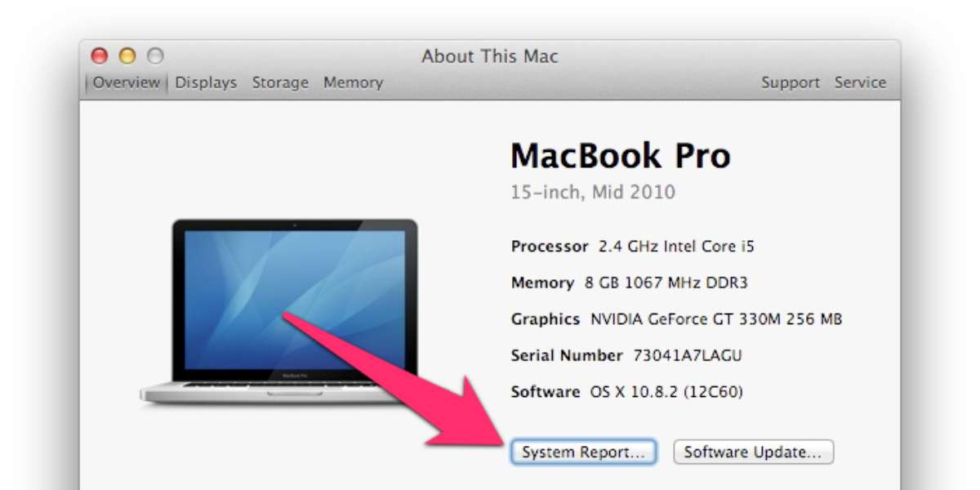Click the serial number 73041A7LAGU
Screen dimensions: 980x490
pos(688,355)
